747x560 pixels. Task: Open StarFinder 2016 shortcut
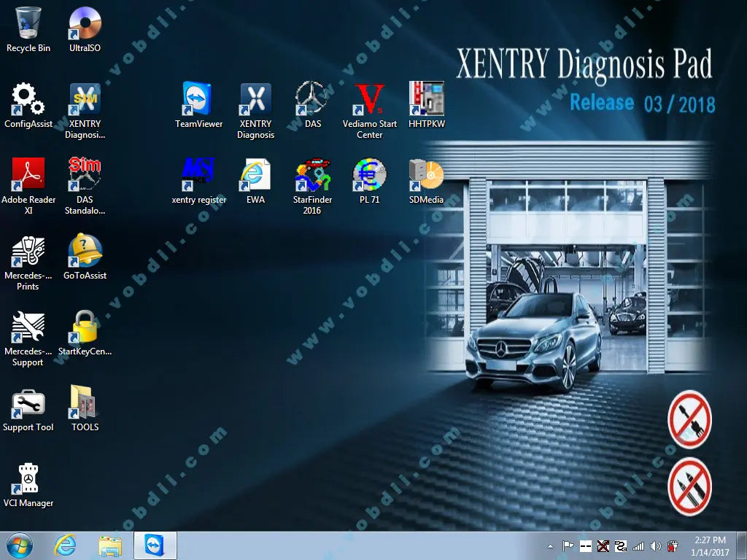tap(312, 176)
